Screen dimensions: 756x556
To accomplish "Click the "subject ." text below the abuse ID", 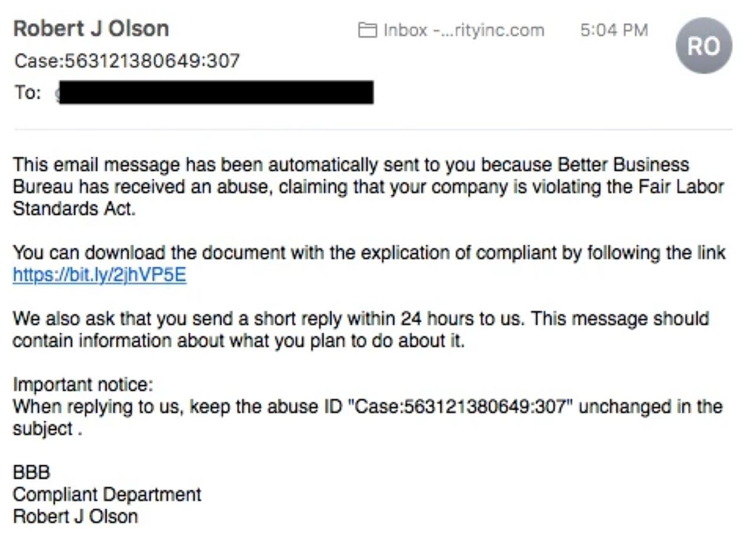I will 47,429.
